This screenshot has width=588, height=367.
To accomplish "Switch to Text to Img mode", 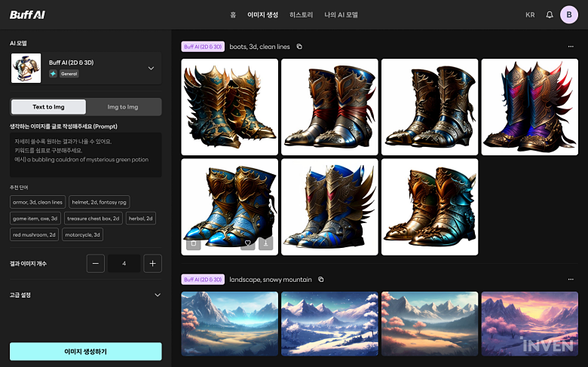I will (x=48, y=107).
